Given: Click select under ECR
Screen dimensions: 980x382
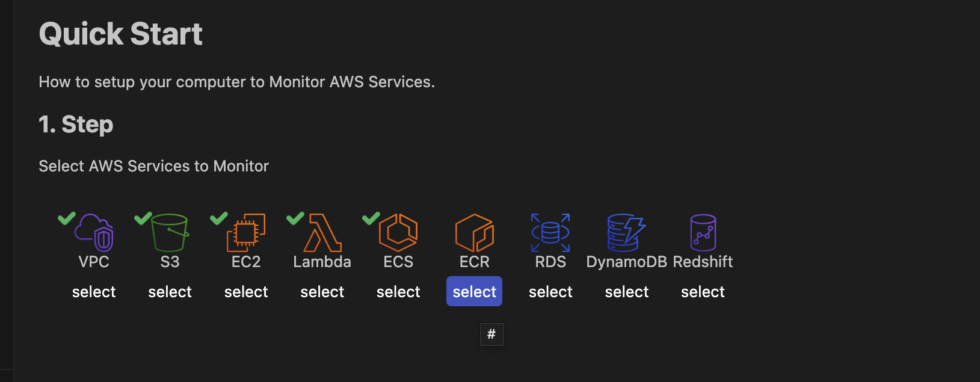Looking at the screenshot, I should coord(474,291).
